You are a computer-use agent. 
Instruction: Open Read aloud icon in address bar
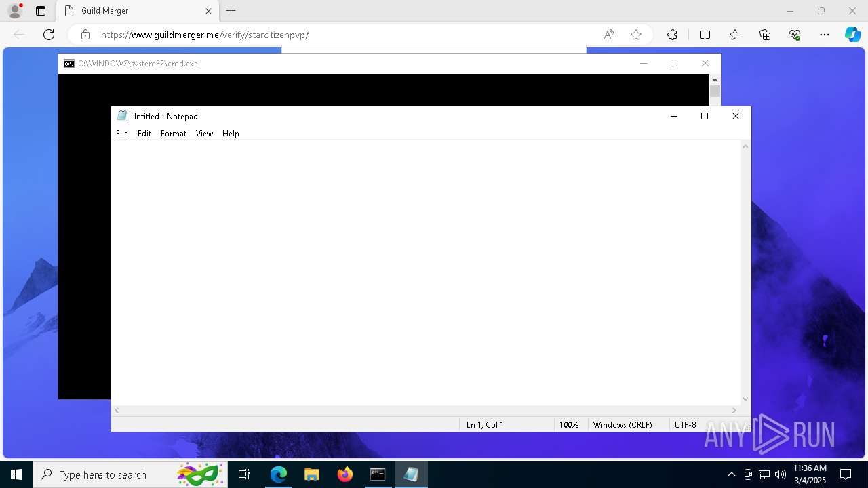[609, 35]
